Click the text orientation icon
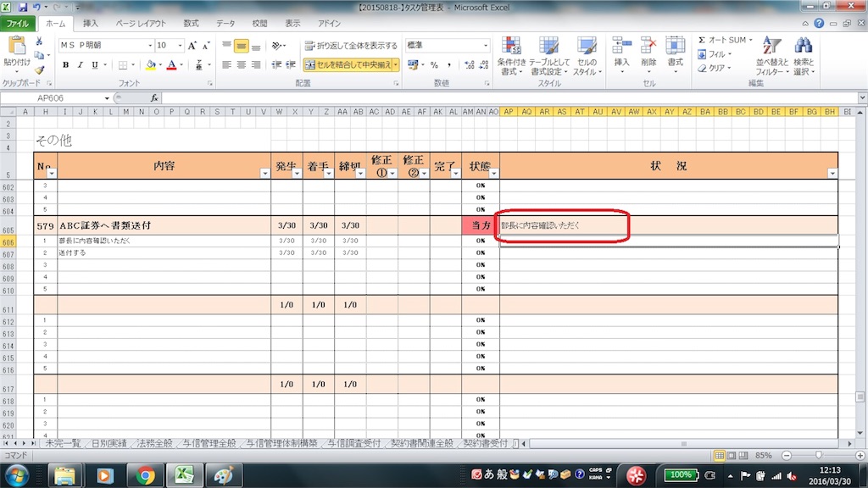Viewport: 868px width, 488px height. pos(277,46)
